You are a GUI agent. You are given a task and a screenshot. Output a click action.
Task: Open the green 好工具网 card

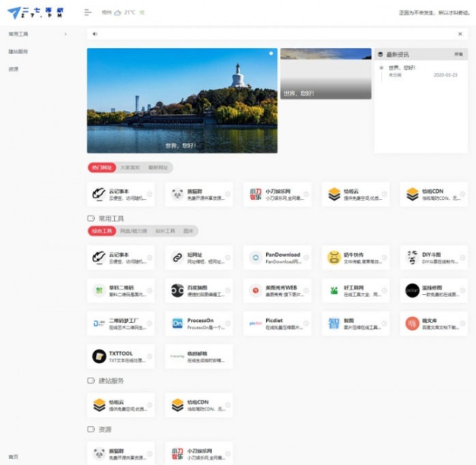point(356,290)
